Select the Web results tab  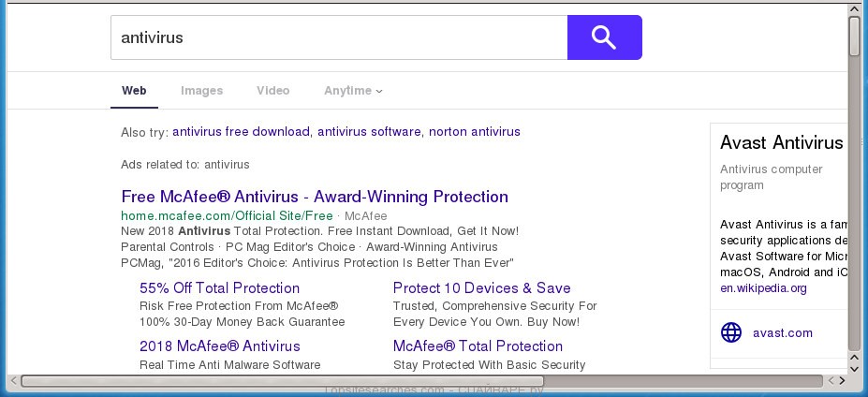click(x=134, y=91)
